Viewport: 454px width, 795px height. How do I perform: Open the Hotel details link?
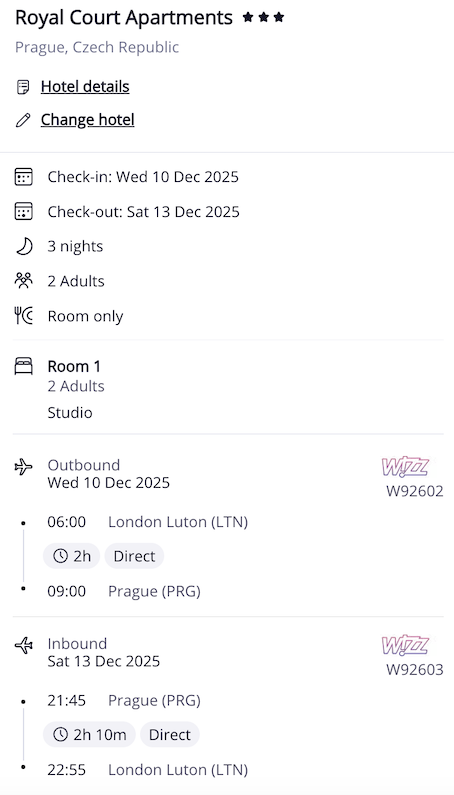click(x=85, y=87)
